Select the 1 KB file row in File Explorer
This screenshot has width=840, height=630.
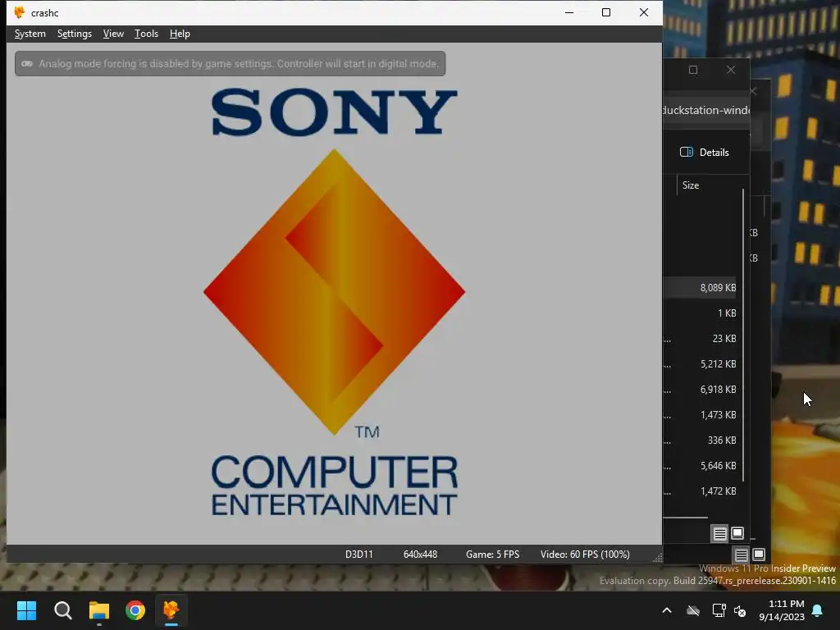pyautogui.click(x=700, y=313)
